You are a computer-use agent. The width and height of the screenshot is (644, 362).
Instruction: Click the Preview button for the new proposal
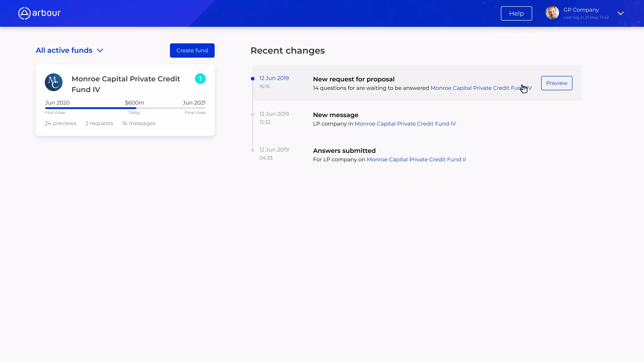(x=556, y=83)
